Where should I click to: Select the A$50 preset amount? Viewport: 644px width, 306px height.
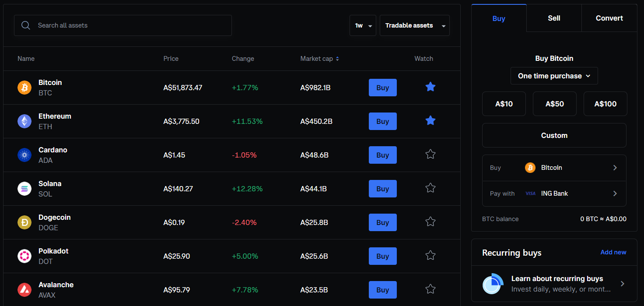click(555, 104)
